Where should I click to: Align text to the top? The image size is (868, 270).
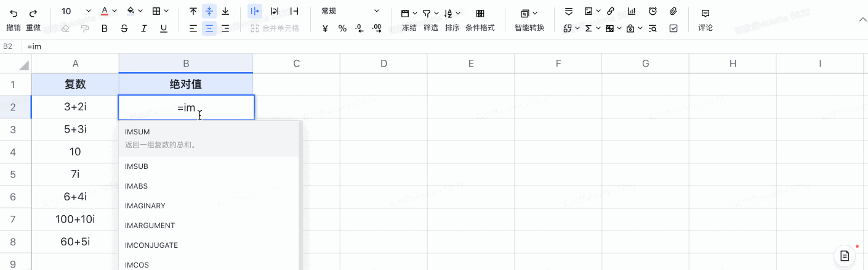coord(193,11)
